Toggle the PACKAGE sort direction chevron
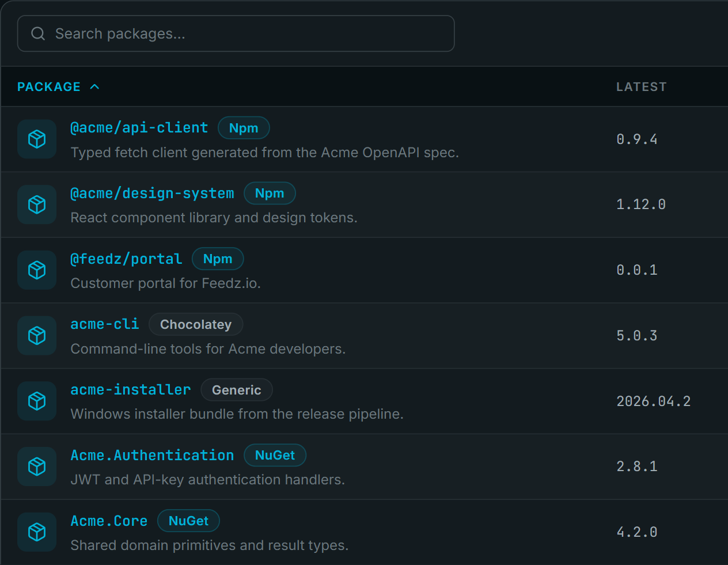The height and width of the screenshot is (565, 728). (x=95, y=87)
